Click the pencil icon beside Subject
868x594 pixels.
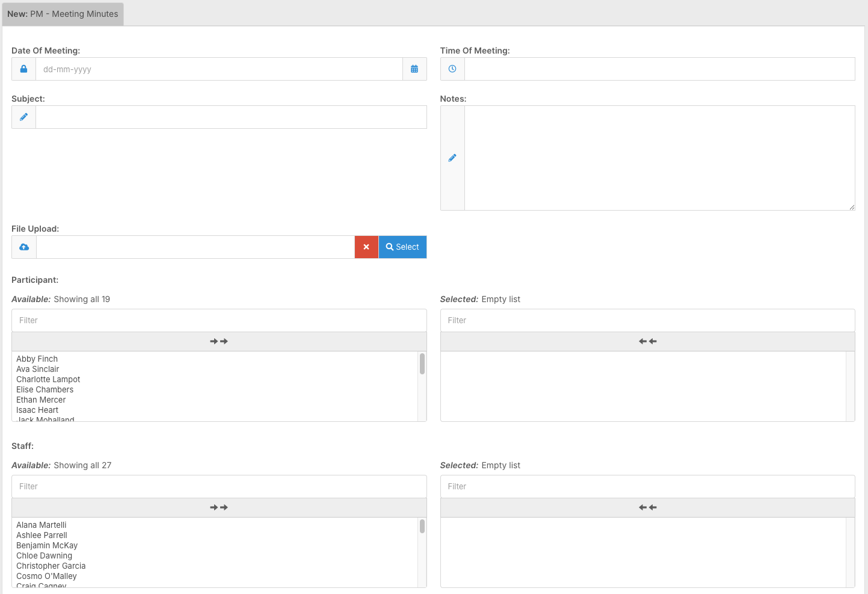23,117
